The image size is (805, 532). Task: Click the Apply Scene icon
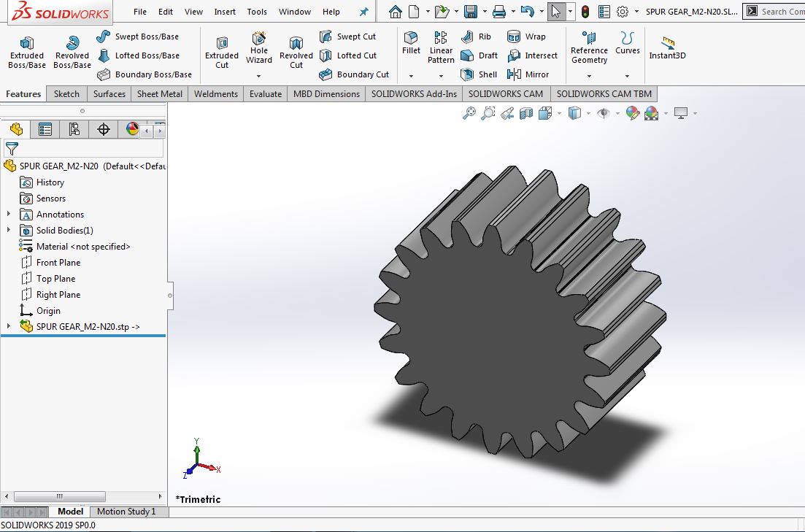tap(652, 113)
